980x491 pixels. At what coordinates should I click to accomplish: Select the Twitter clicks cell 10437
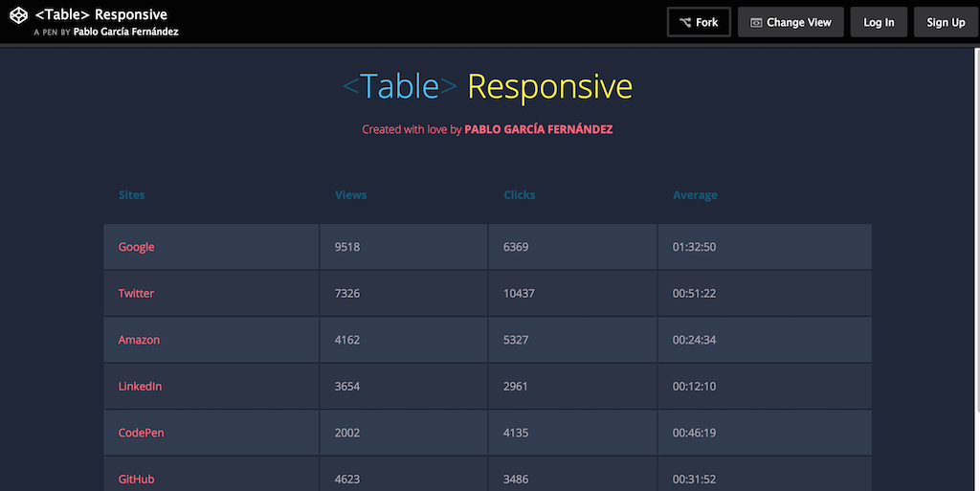[519, 294]
